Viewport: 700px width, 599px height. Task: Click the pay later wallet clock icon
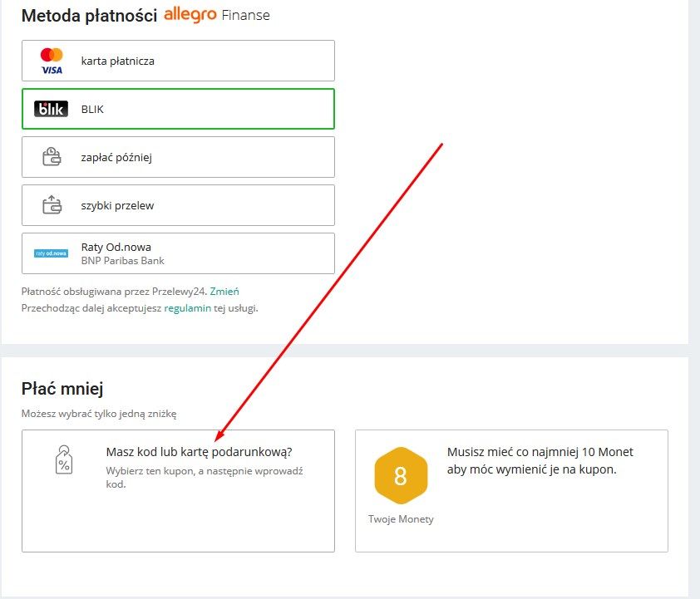coord(52,157)
